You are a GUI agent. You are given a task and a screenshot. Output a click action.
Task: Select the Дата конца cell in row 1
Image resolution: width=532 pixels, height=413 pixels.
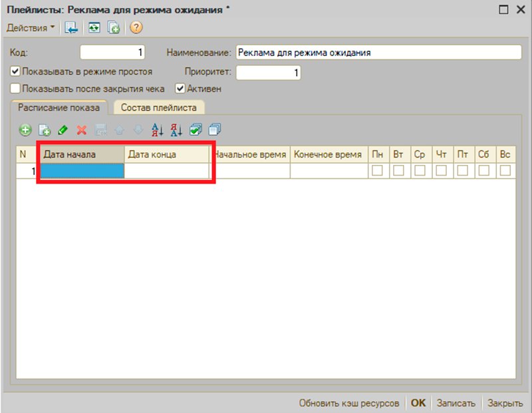[x=167, y=171]
